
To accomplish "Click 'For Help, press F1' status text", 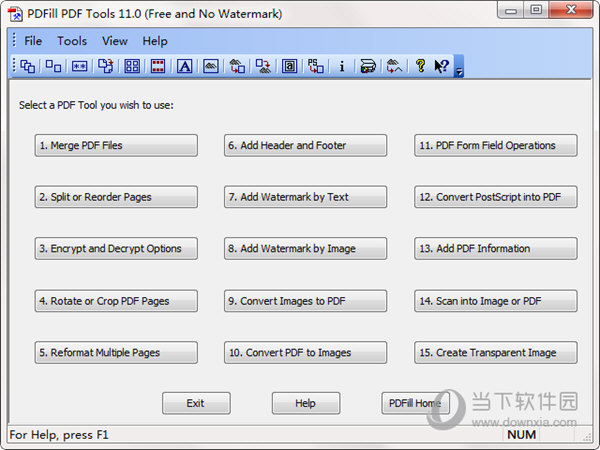I will 59,435.
